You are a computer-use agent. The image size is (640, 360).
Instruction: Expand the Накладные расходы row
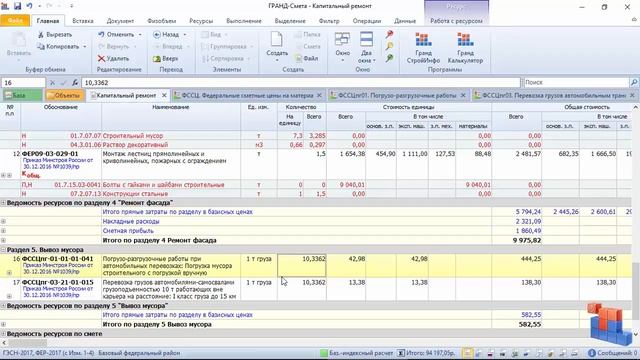[x=3, y=221]
